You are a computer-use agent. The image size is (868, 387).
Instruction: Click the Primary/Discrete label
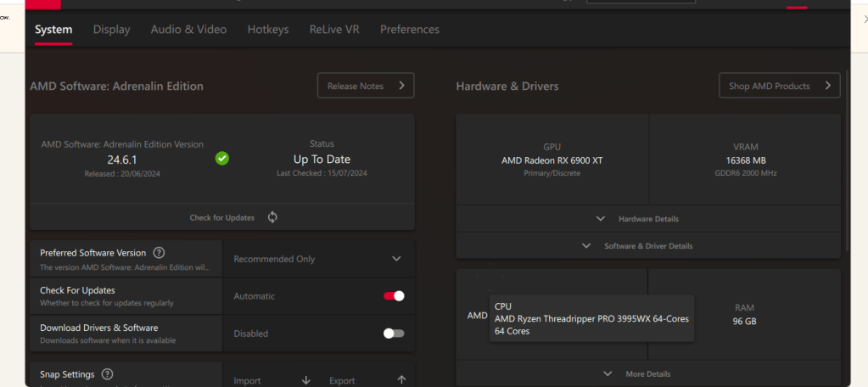(x=552, y=173)
